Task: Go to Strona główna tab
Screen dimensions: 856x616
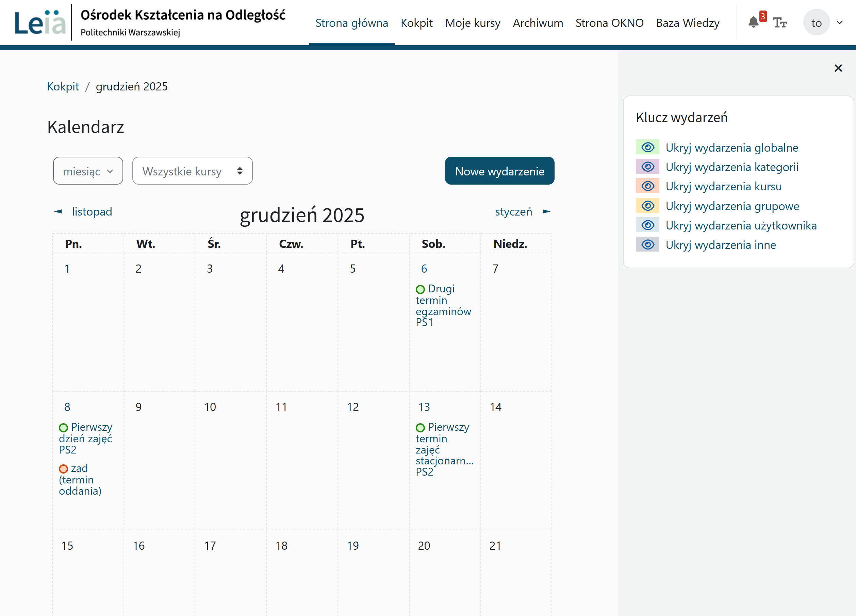Action: (352, 23)
